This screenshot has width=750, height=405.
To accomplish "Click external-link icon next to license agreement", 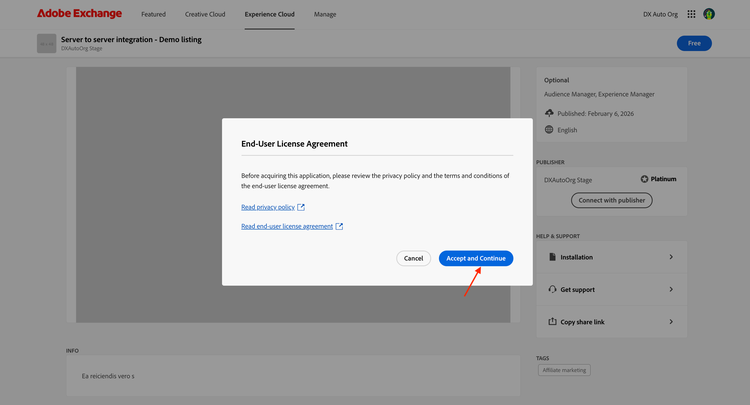I will pos(339,226).
